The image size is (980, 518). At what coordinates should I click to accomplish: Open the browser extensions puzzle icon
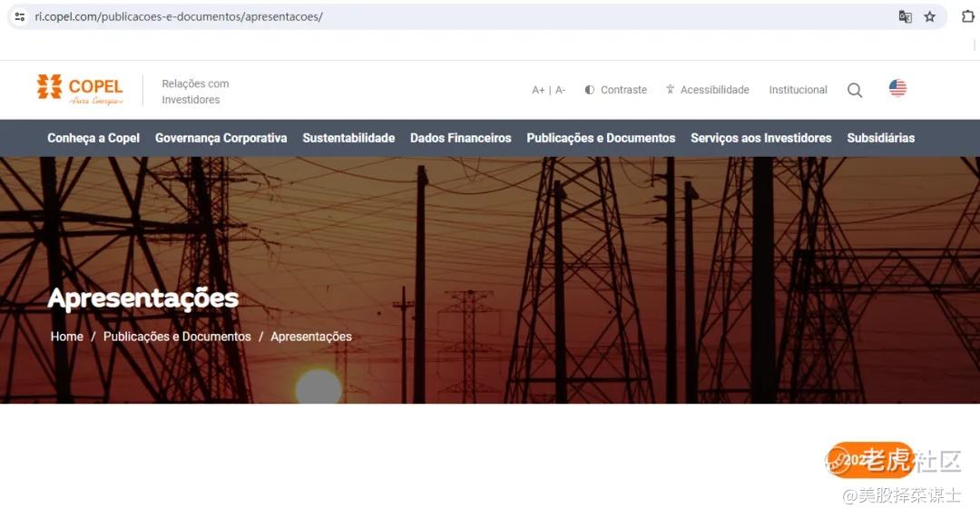click(967, 16)
